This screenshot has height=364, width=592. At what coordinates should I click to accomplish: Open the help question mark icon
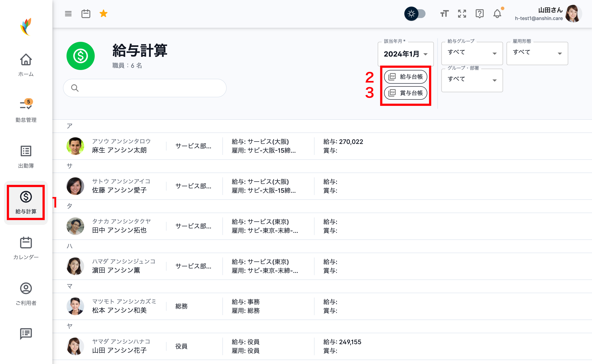479,14
